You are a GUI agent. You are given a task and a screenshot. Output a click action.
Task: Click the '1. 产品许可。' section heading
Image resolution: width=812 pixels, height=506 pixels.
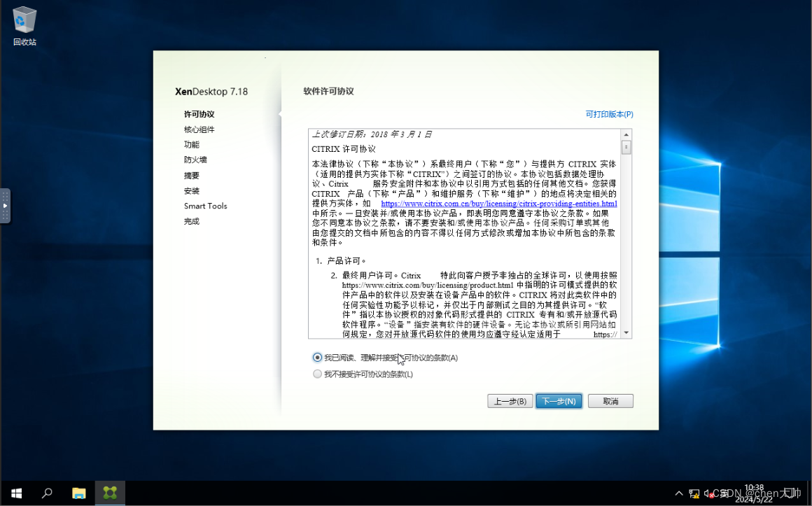pos(342,260)
